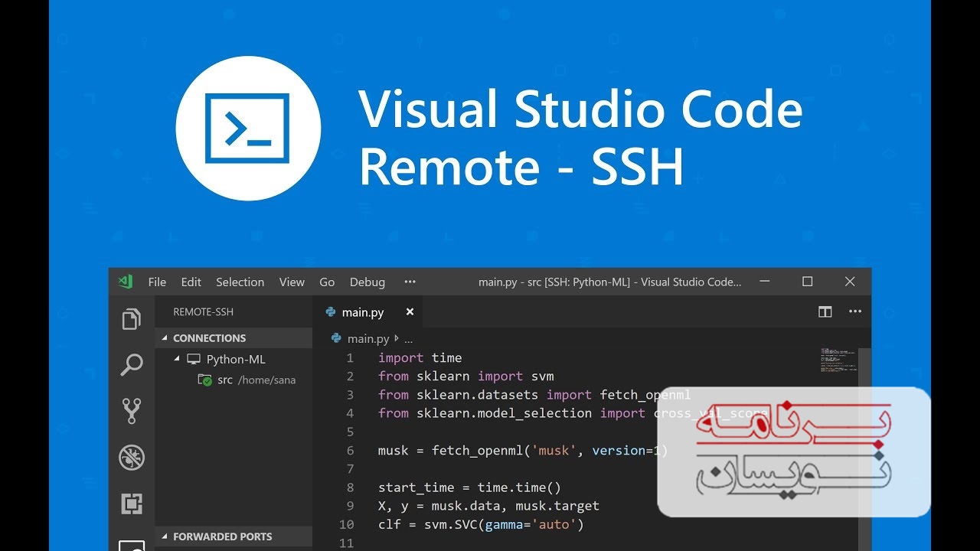Click the monitor icon beside Python-ML
This screenshot has height=551, width=980.
[194, 359]
